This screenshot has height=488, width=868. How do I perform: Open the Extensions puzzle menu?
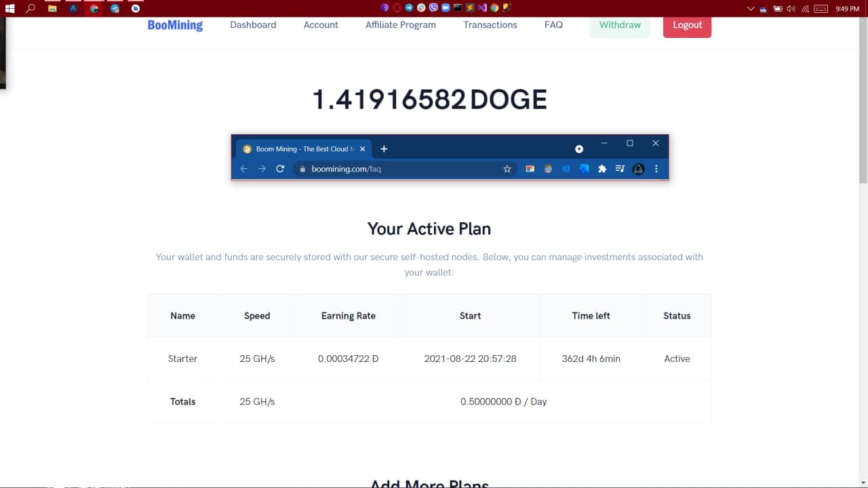pyautogui.click(x=601, y=169)
